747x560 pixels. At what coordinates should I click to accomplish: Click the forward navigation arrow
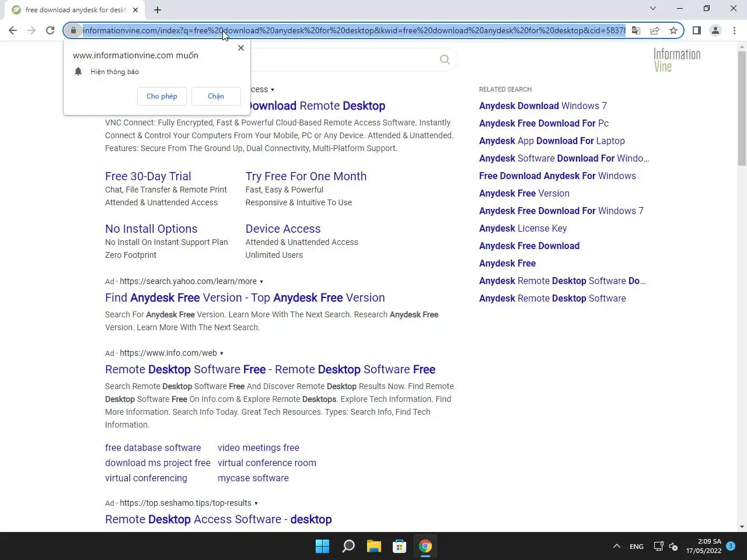coord(32,30)
